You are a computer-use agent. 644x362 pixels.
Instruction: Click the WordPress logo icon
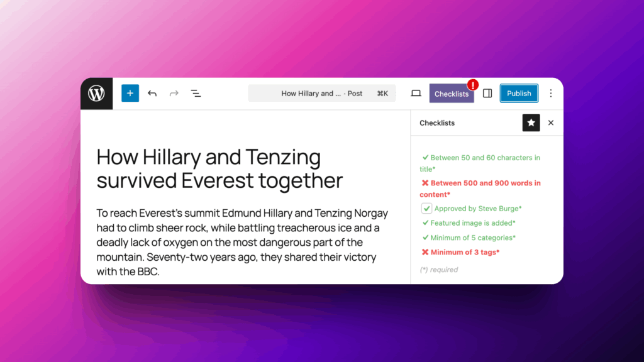pyautogui.click(x=96, y=94)
